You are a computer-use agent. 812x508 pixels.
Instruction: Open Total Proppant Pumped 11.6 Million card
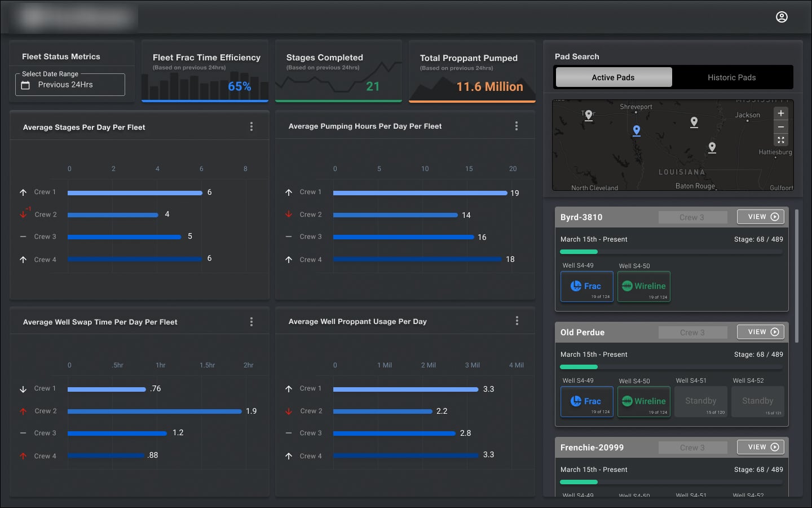pyautogui.click(x=472, y=71)
